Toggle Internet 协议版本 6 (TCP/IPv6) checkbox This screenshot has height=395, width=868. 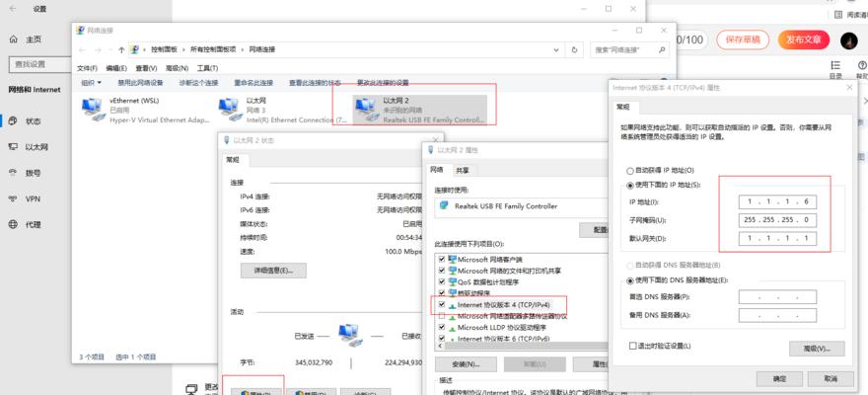[x=441, y=338]
